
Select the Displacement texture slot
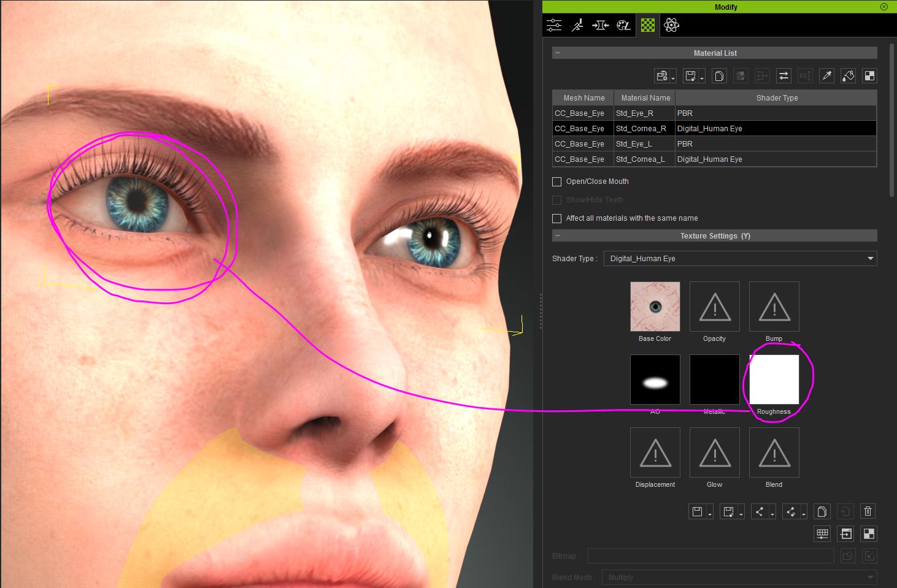click(x=655, y=452)
